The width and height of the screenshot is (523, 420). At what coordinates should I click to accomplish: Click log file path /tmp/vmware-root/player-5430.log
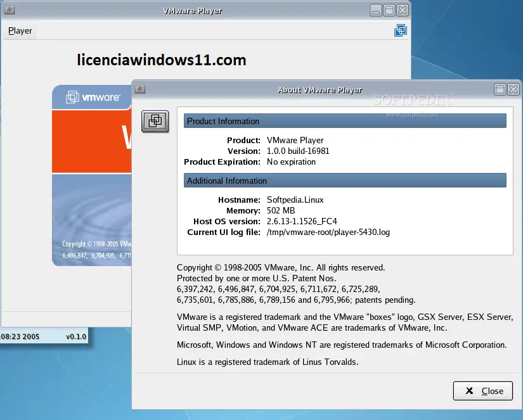(x=328, y=232)
